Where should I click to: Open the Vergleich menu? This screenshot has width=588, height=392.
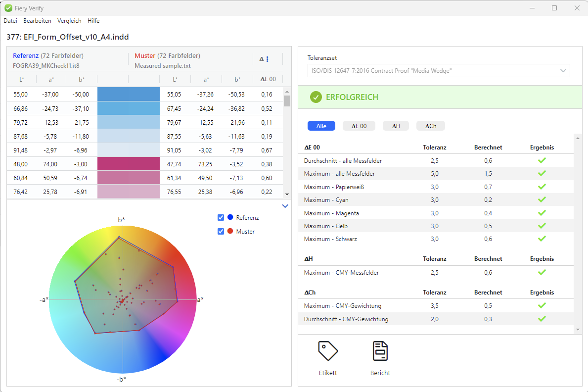coord(69,21)
